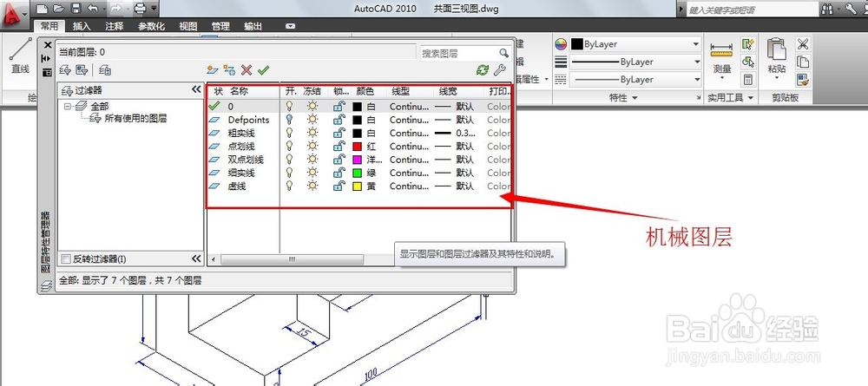Click the Redo arrow icon
The image size is (868, 386).
pos(115,9)
